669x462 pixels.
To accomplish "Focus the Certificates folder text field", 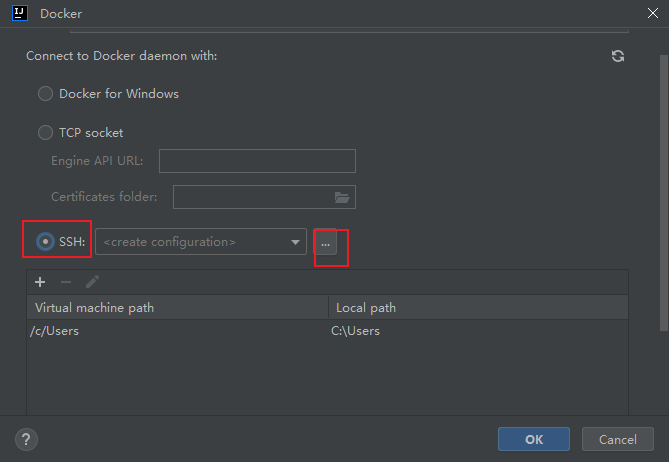I will (x=264, y=197).
